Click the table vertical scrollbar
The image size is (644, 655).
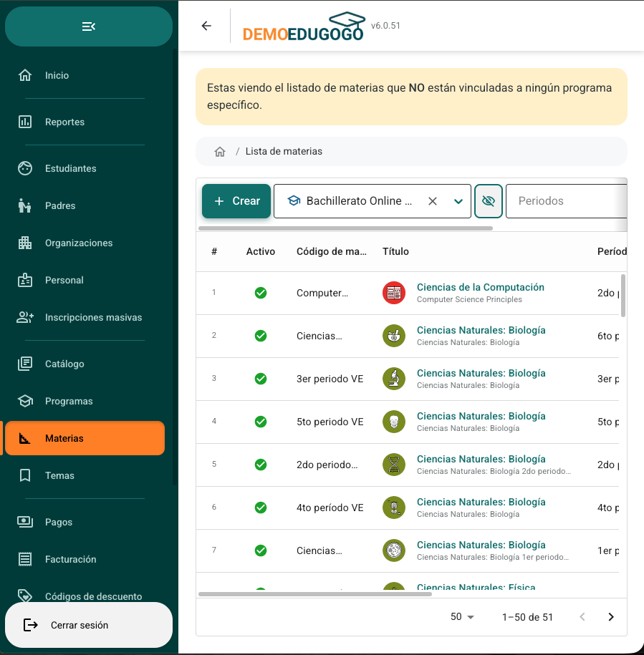[x=623, y=296]
